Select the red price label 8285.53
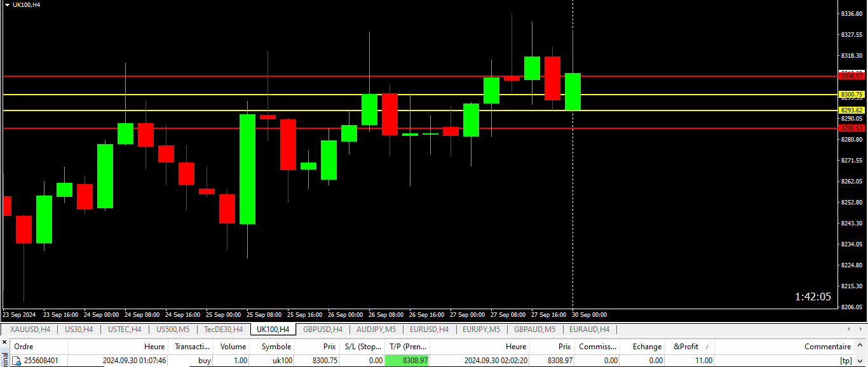 tap(852, 128)
